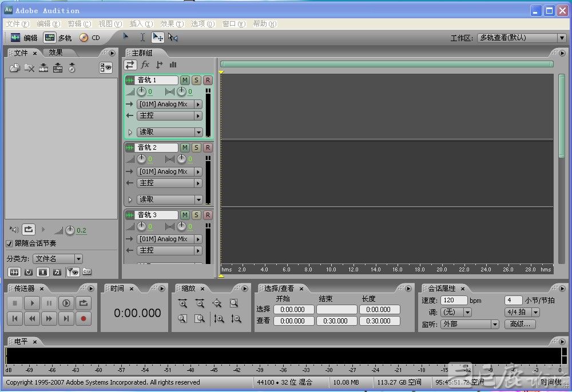Select the scrub tool
Viewport: 572px width, 392px height.
tap(173, 37)
